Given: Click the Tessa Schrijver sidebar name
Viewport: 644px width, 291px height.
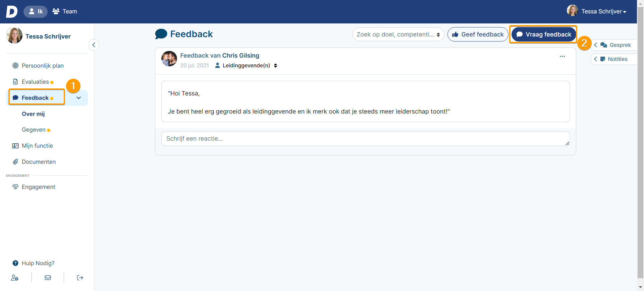Looking at the screenshot, I should pyautogui.click(x=48, y=37).
